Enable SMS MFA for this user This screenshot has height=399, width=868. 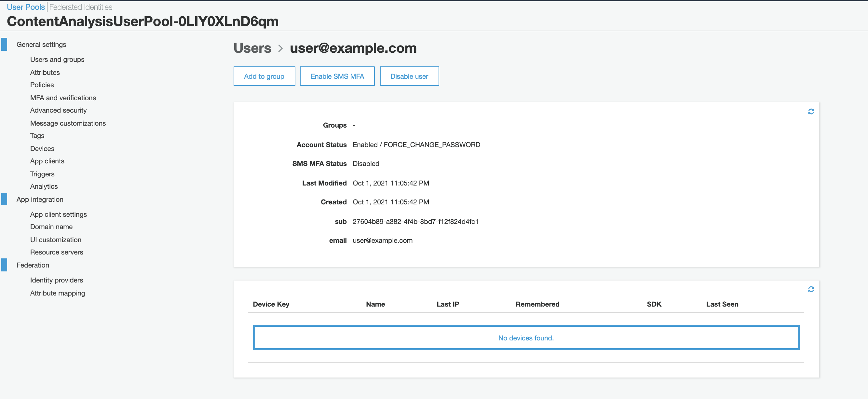point(337,76)
